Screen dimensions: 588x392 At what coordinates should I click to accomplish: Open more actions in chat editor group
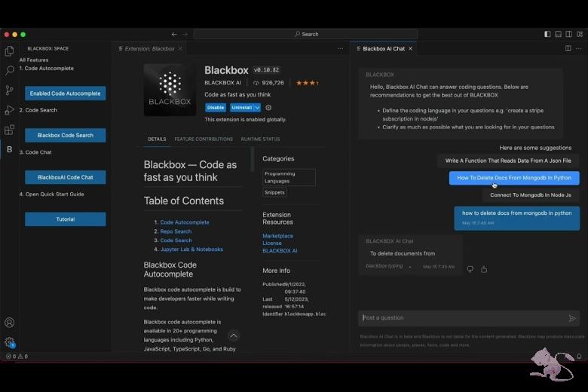point(579,48)
